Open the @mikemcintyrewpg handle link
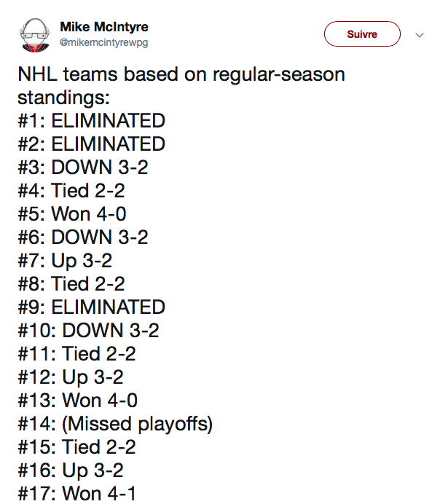This screenshot has height=504, width=432. pos(104,42)
